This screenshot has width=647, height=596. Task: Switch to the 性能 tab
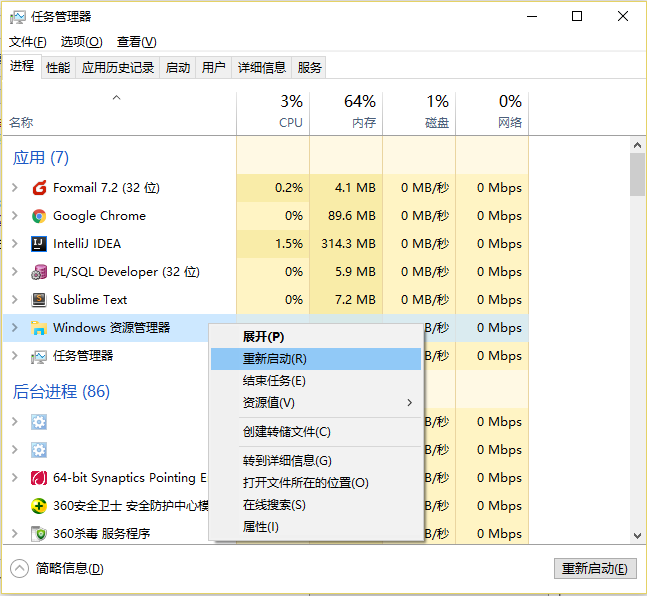point(58,67)
